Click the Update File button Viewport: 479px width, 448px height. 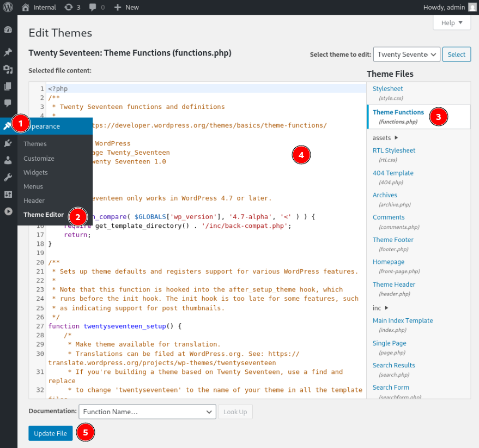50,433
